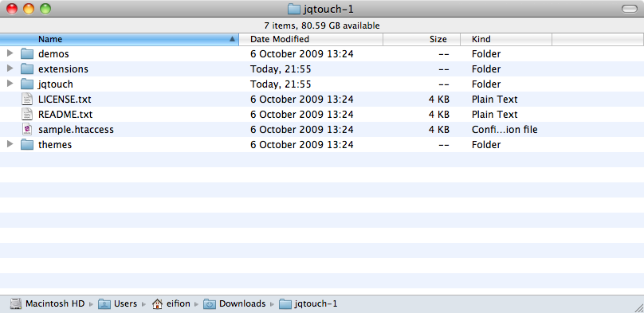The image size is (644, 313).
Task: Click the jqtouch-1 window title text
Action: click(328, 9)
